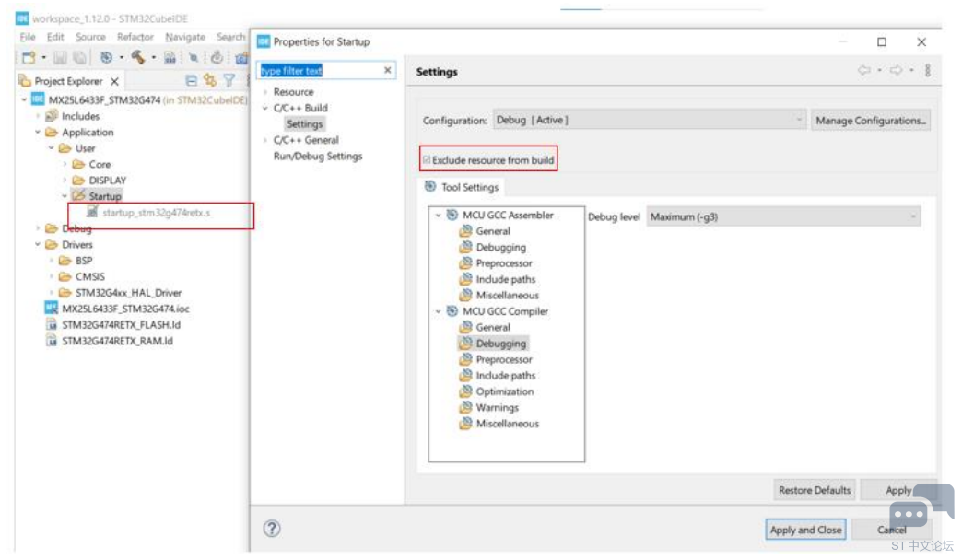Open Assembler Include paths settings

pyautogui.click(x=506, y=279)
